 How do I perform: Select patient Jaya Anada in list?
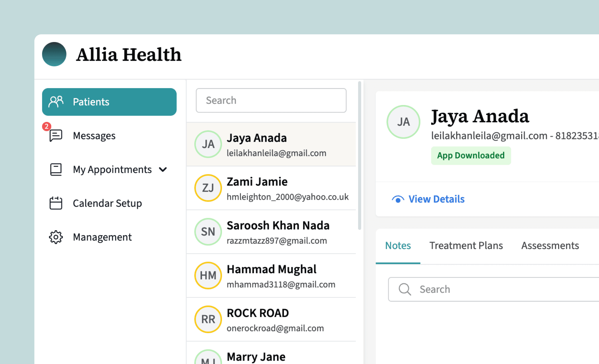coord(271,144)
